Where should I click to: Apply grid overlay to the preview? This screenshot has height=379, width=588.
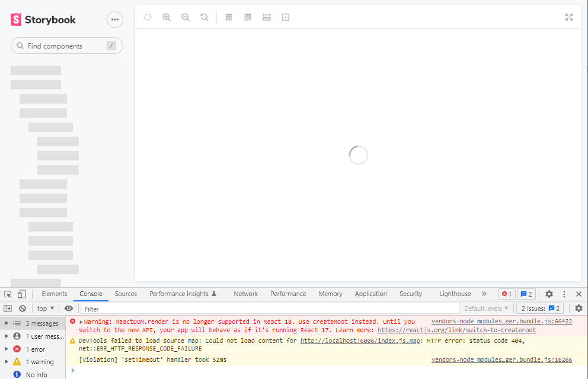(228, 17)
